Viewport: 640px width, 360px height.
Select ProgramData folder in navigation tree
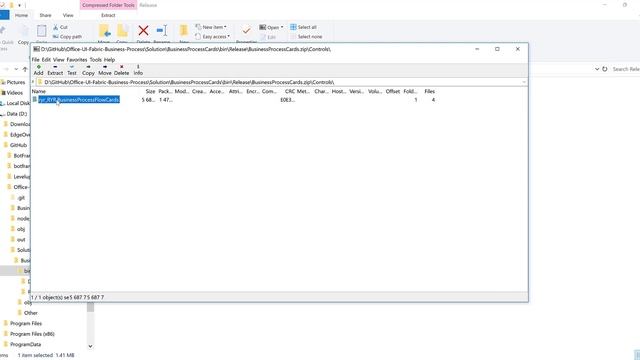[25, 344]
